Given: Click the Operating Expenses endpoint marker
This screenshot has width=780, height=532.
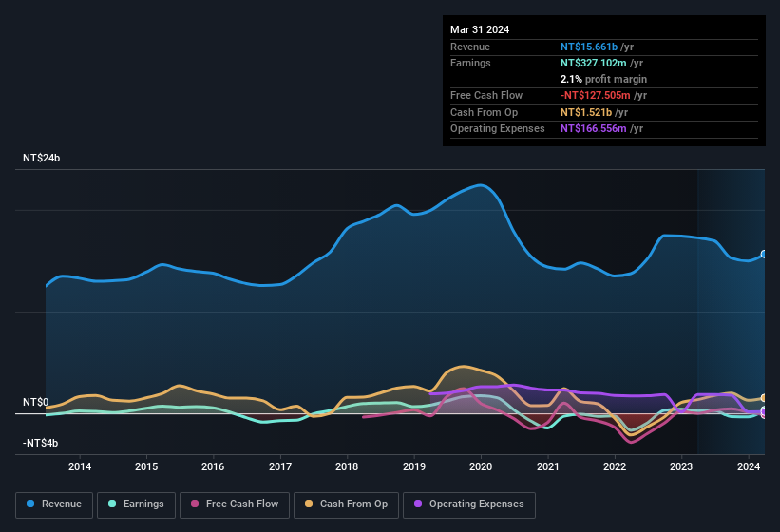Looking at the screenshot, I should pos(764,410).
